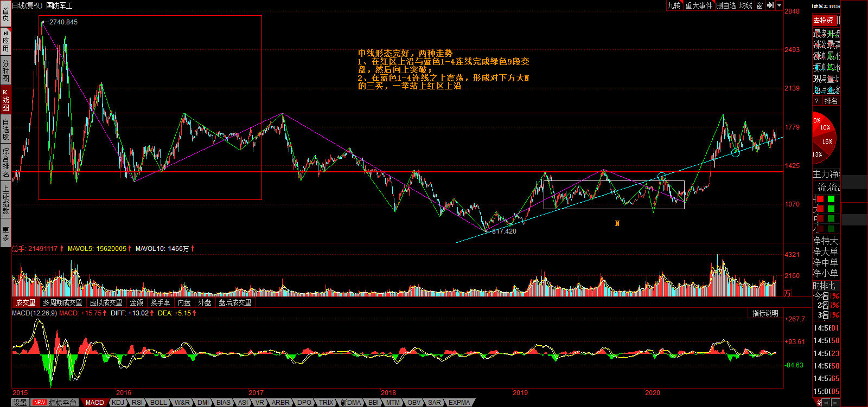Click the right-arrow hide sidebar icon
The width and height of the screenshot is (868, 407).
coord(770,5)
